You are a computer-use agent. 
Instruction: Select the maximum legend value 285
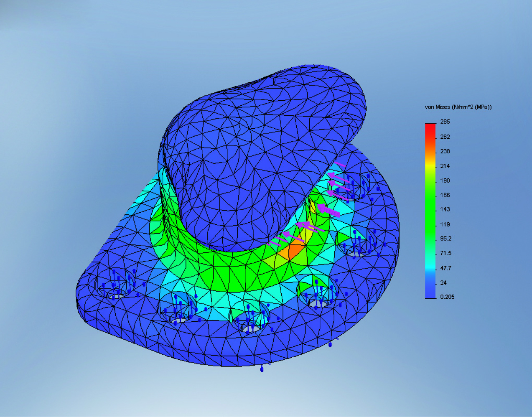445,122
